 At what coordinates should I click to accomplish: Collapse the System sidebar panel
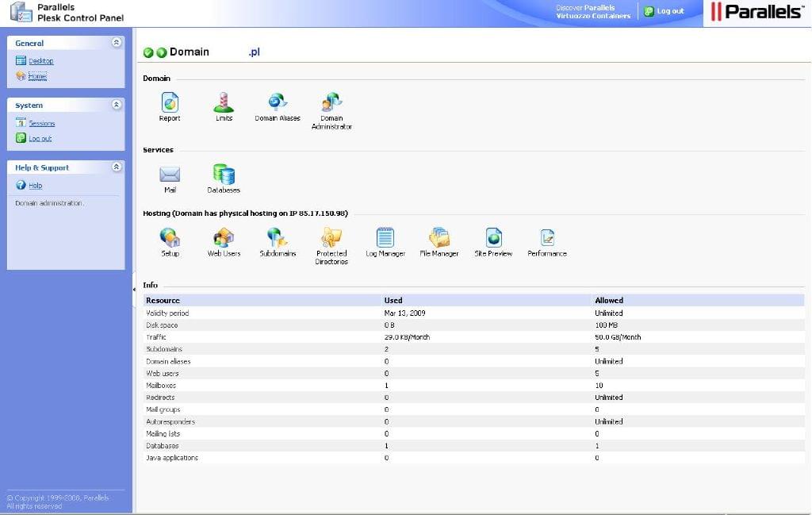click(x=117, y=105)
